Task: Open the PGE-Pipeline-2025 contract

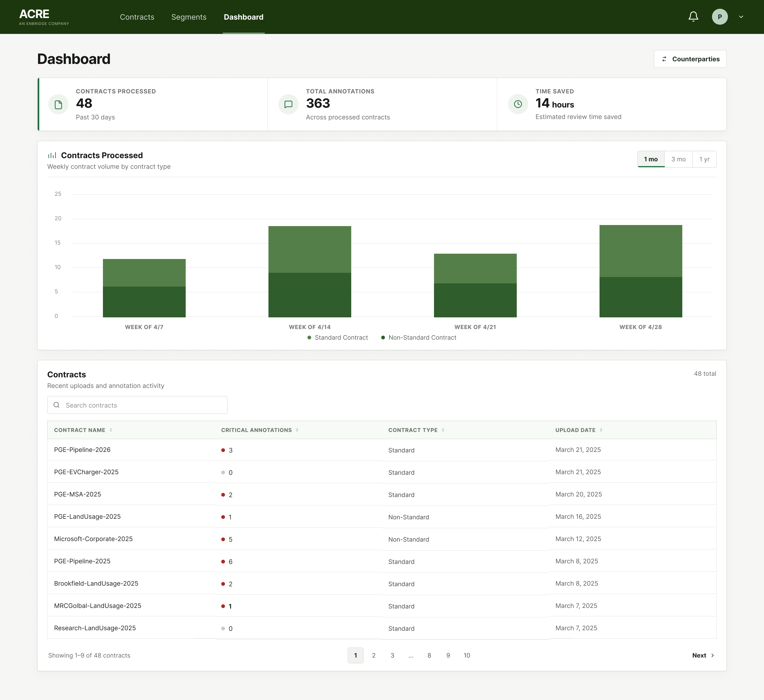Action: coord(82,561)
